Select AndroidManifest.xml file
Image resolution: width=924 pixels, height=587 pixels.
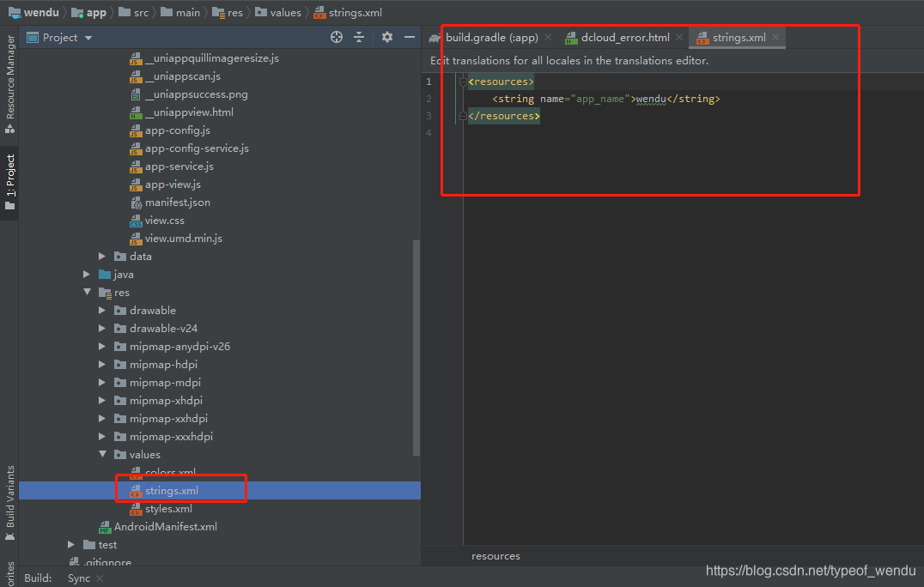click(157, 527)
